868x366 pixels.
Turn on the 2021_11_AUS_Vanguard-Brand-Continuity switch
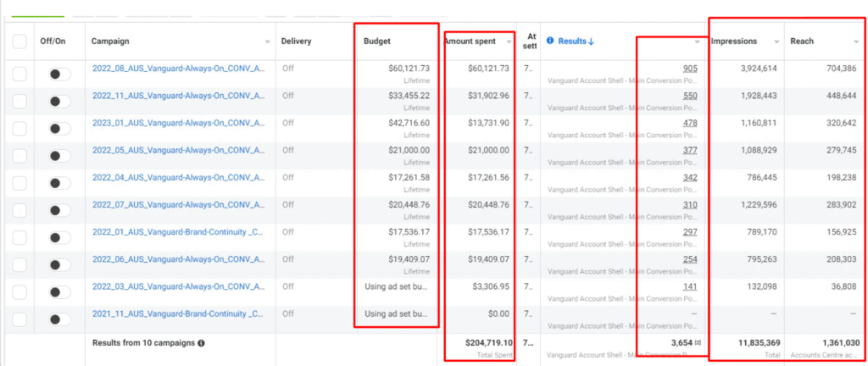[59, 319]
